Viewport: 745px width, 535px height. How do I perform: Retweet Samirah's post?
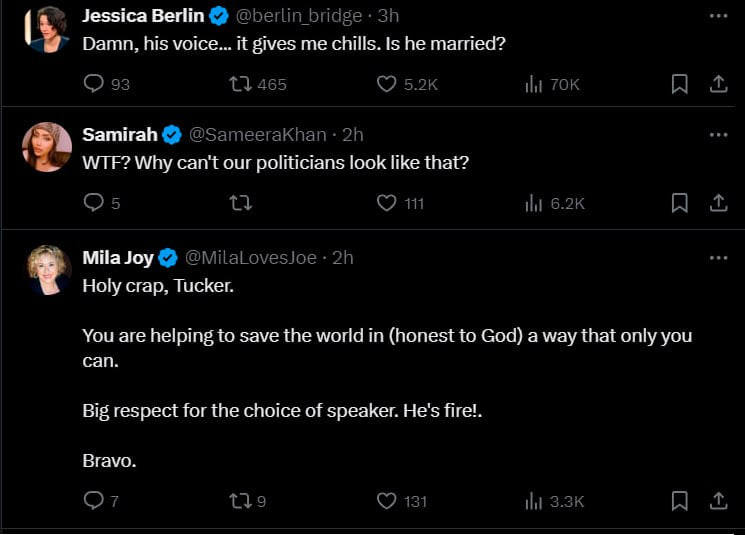tap(240, 203)
